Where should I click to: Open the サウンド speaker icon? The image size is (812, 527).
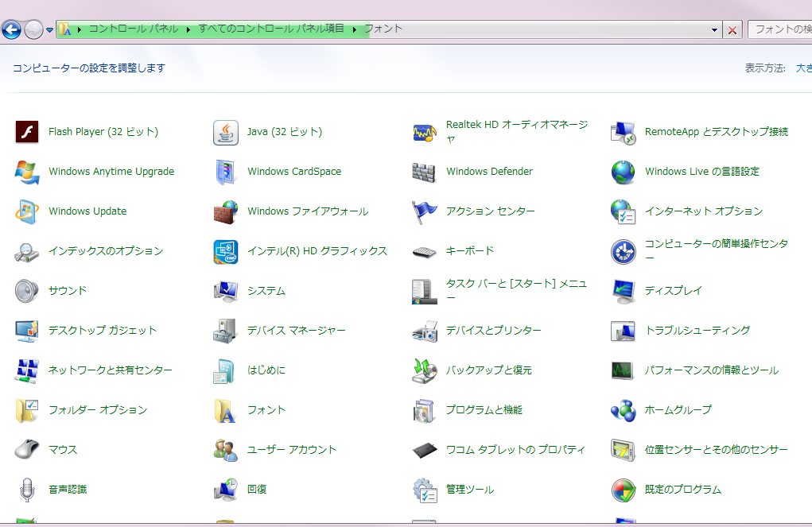click(x=27, y=291)
